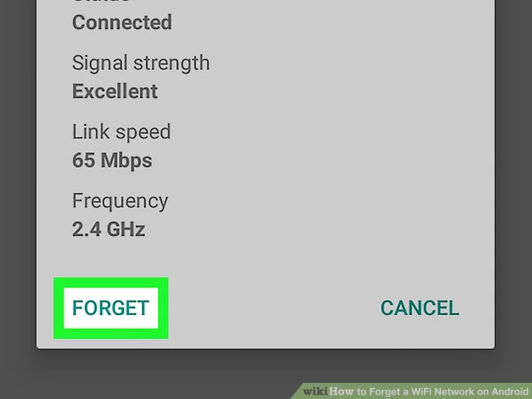Image resolution: width=532 pixels, height=399 pixels.
Task: Click empty dialog space between FORGET and CANCEL
Action: [271, 308]
